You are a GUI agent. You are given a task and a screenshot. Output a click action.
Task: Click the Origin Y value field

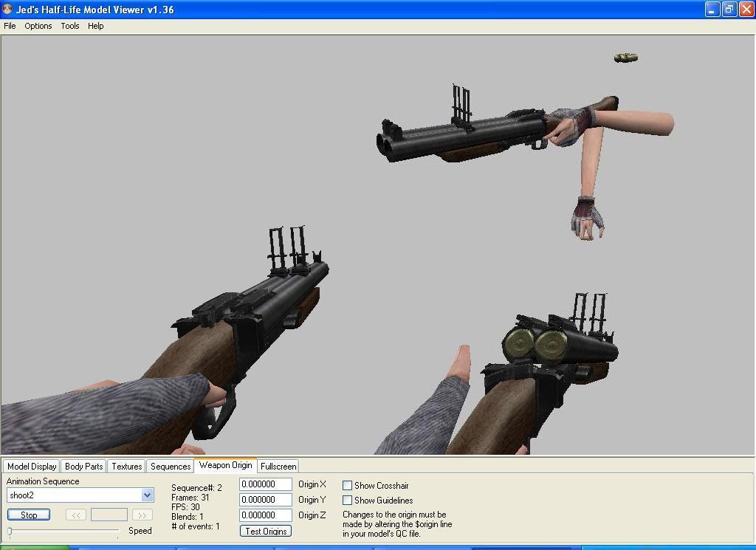(x=266, y=500)
